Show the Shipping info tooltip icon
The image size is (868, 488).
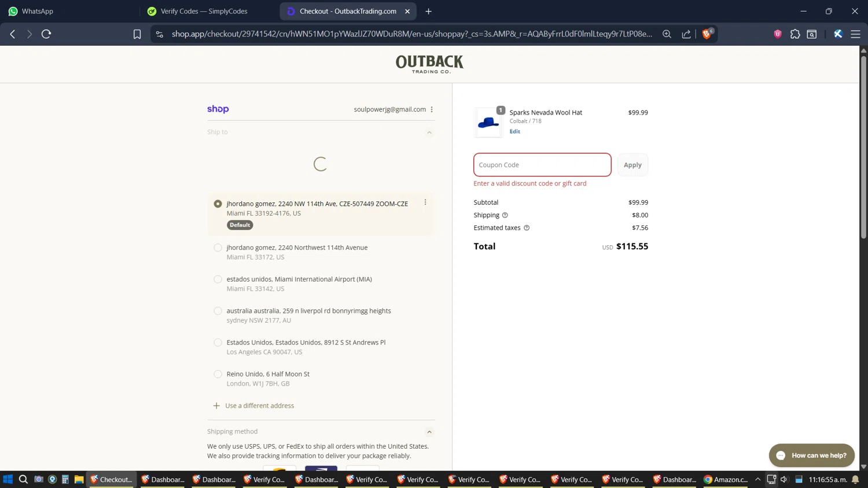pos(505,215)
